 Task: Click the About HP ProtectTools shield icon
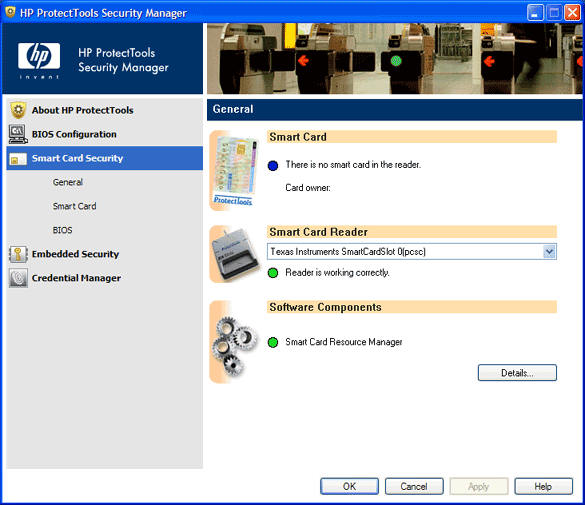[x=18, y=110]
